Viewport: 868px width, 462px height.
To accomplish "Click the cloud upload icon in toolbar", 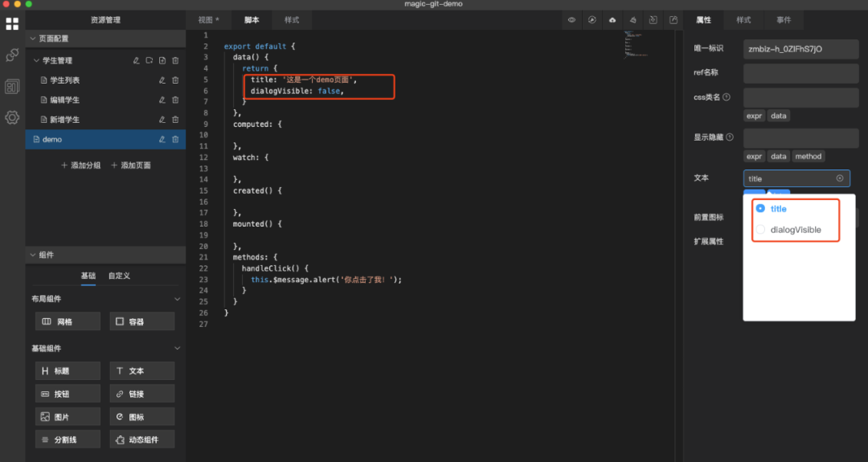I will 612,20.
